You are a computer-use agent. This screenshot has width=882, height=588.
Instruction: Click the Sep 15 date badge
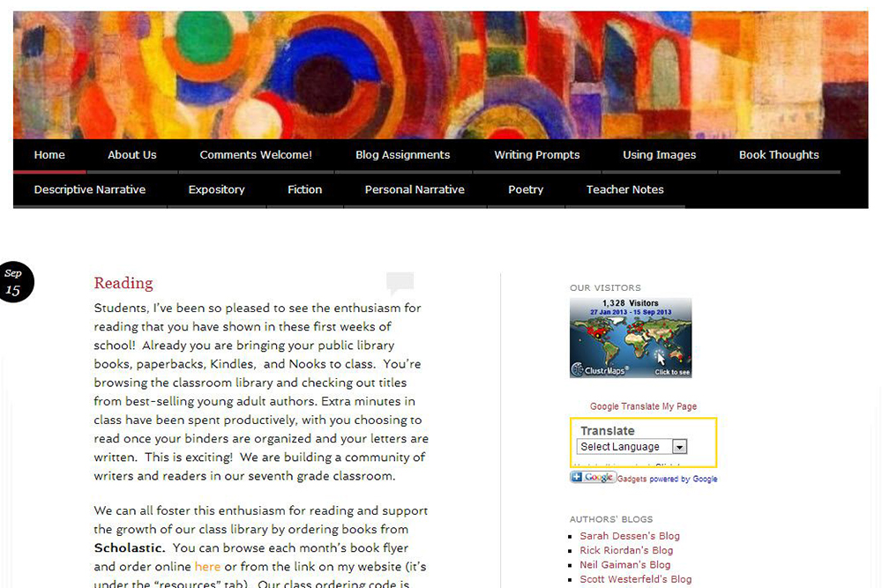click(14, 282)
